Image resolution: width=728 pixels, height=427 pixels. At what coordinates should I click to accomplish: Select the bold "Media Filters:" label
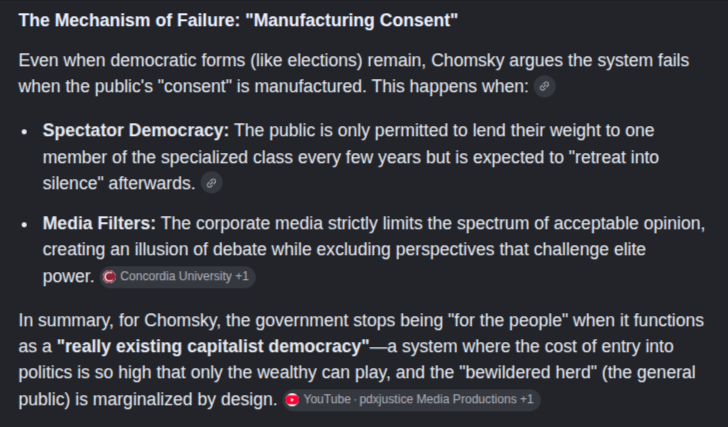pos(99,223)
